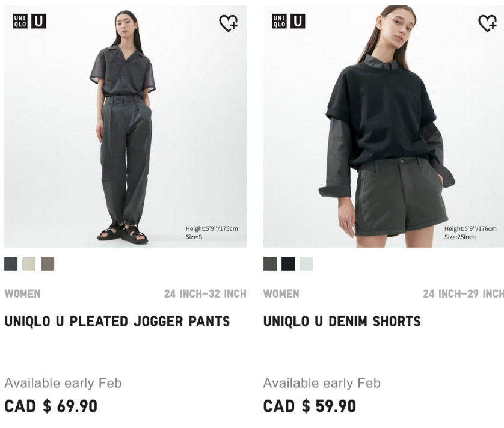The width and height of the screenshot is (504, 428).
Task: Click Uniqlo U badge on jogger pants image
Action: tap(38, 21)
